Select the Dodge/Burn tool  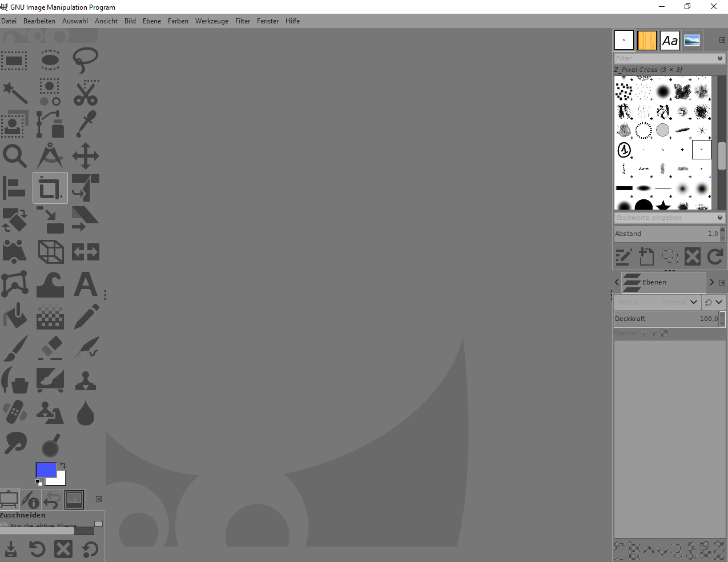point(50,445)
